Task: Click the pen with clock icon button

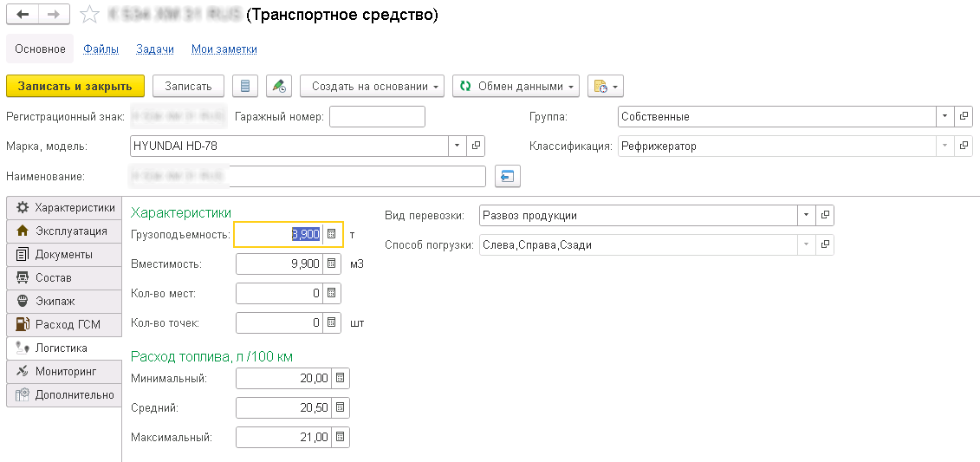Action: pyautogui.click(x=279, y=87)
